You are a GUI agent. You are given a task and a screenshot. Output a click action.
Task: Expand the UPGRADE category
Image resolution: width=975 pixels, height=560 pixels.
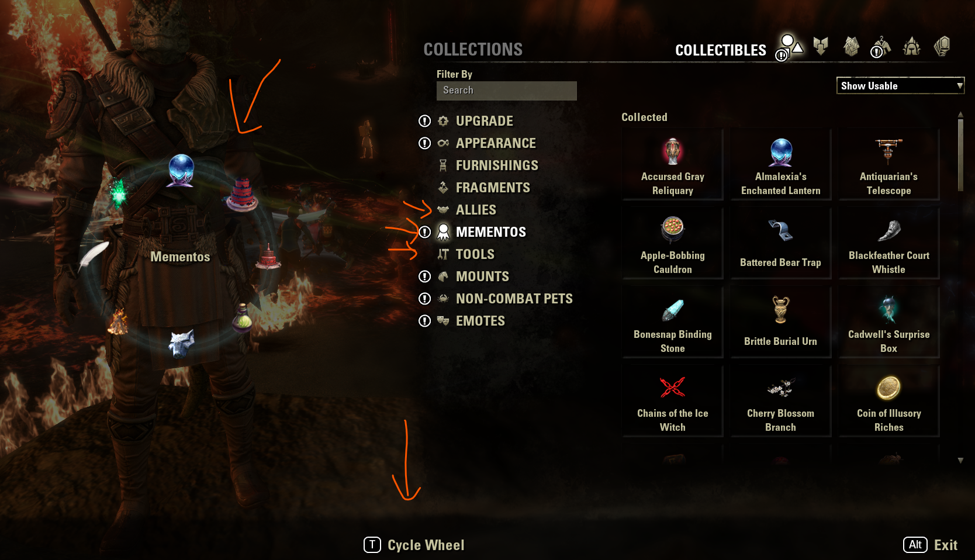(x=484, y=121)
